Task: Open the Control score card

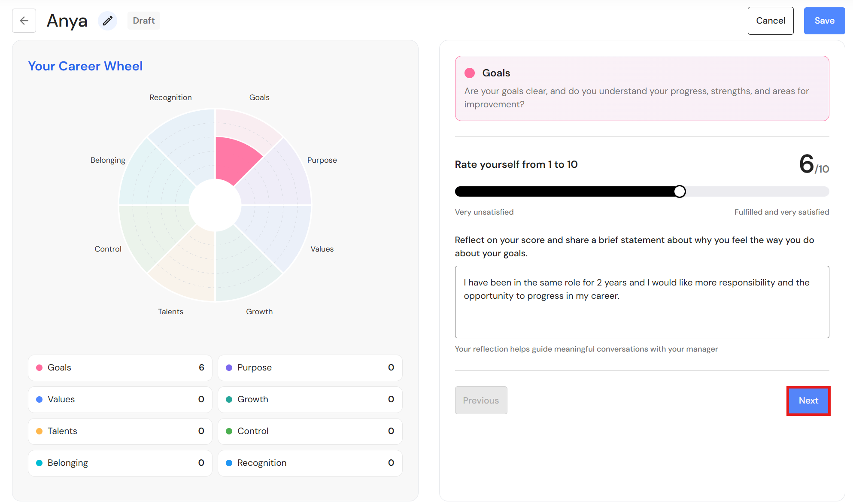Action: (x=310, y=431)
